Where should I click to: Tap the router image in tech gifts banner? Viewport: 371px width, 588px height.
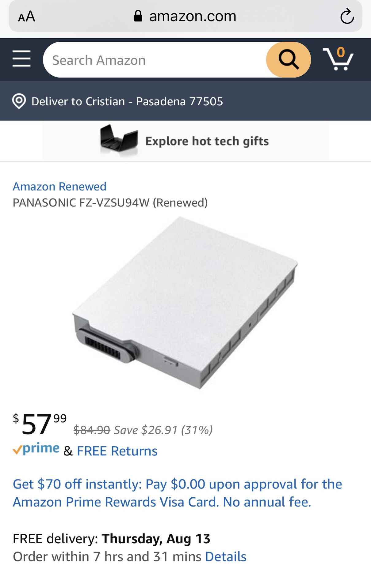pos(119,139)
